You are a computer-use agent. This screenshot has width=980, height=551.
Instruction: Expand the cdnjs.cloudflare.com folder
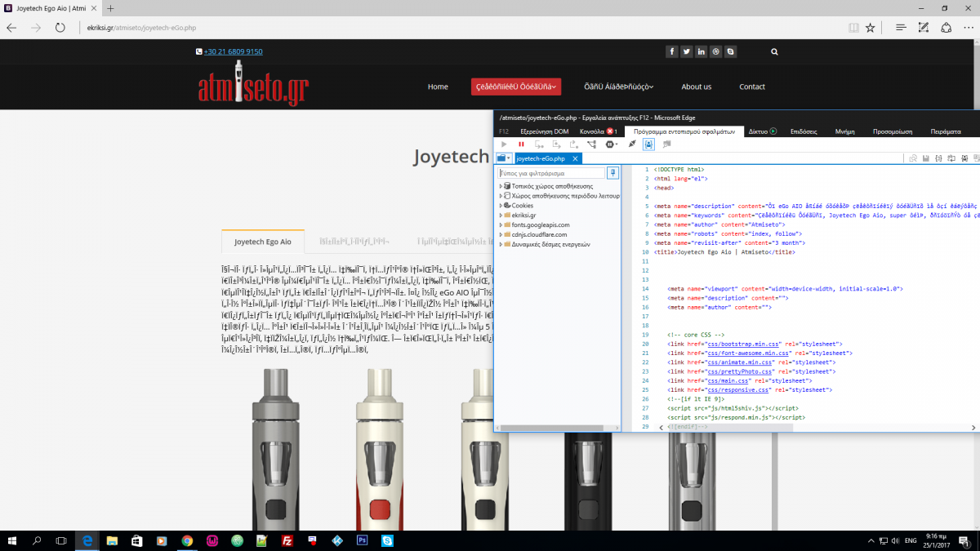(501, 234)
